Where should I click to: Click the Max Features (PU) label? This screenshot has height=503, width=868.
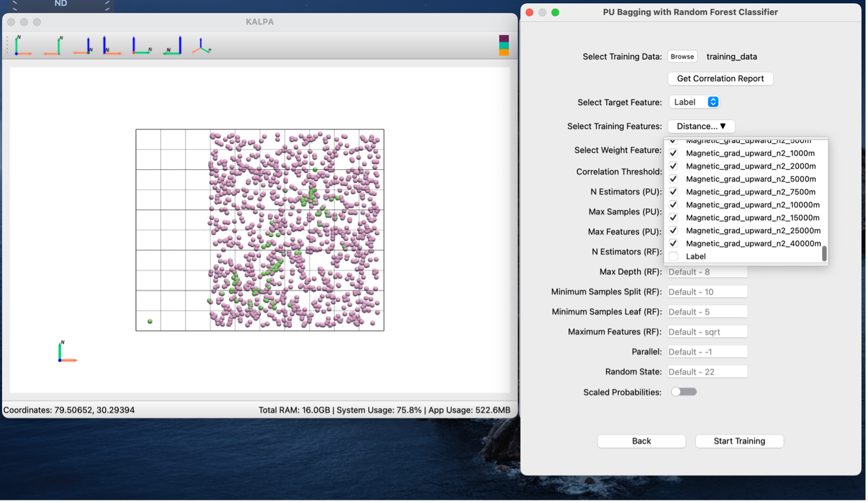point(625,232)
